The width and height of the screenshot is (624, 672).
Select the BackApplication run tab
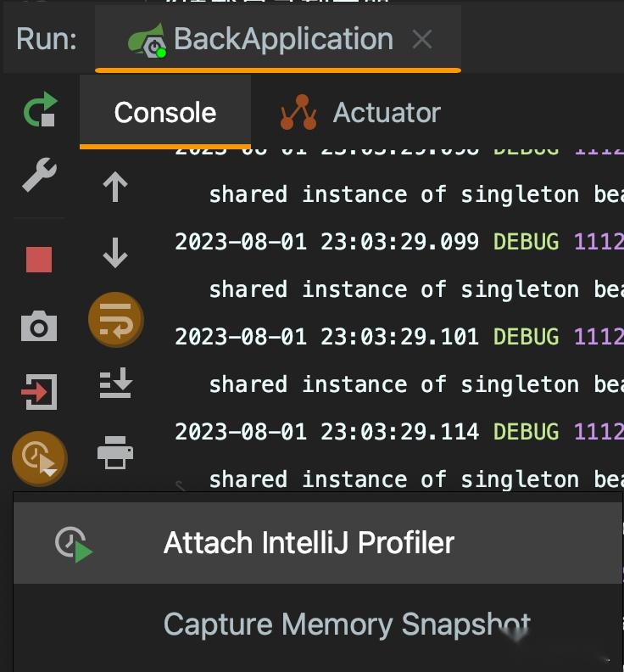[278, 39]
